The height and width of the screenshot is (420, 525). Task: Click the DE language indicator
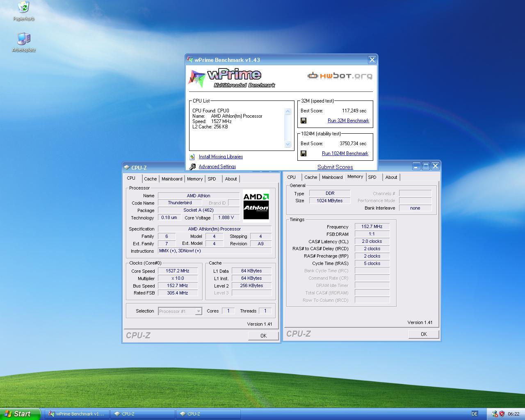(475, 414)
